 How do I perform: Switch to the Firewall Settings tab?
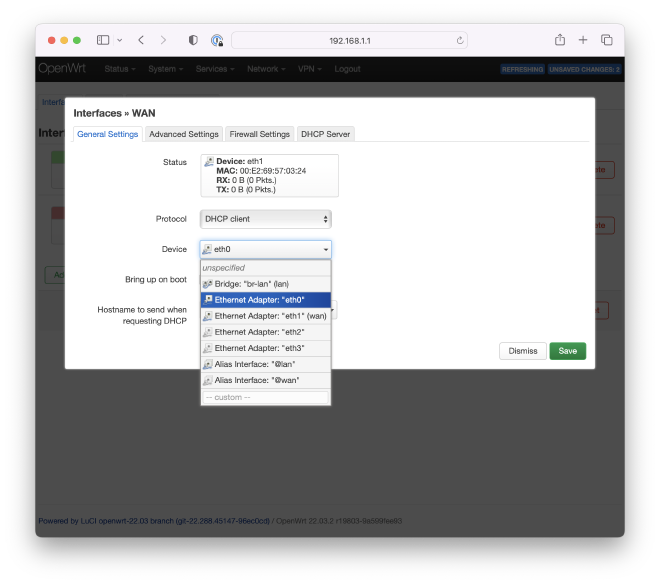[259, 134]
